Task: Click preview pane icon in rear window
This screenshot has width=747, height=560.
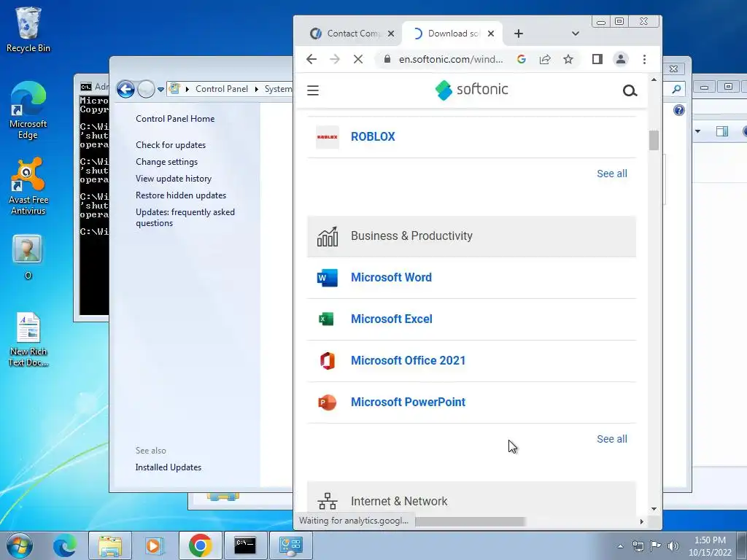Action: [x=722, y=131]
